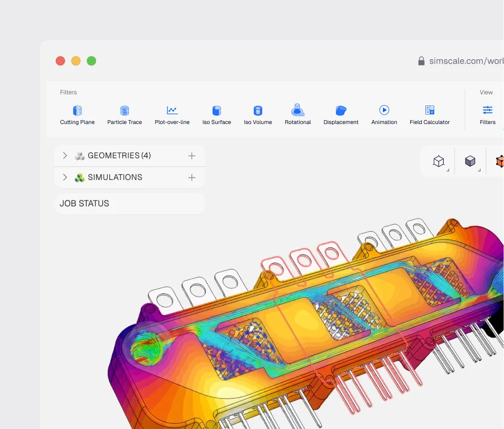Open the Plot-over-line tool
504x429 pixels.
tap(172, 115)
